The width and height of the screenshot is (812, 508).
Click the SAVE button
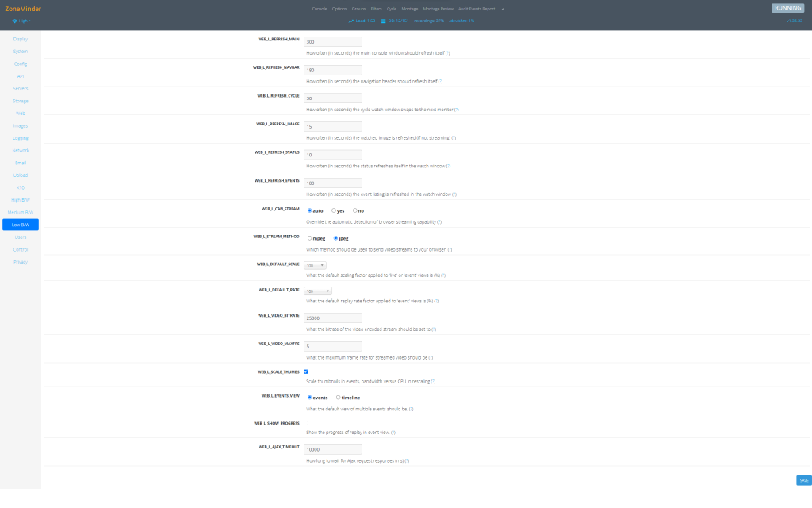[803, 480]
